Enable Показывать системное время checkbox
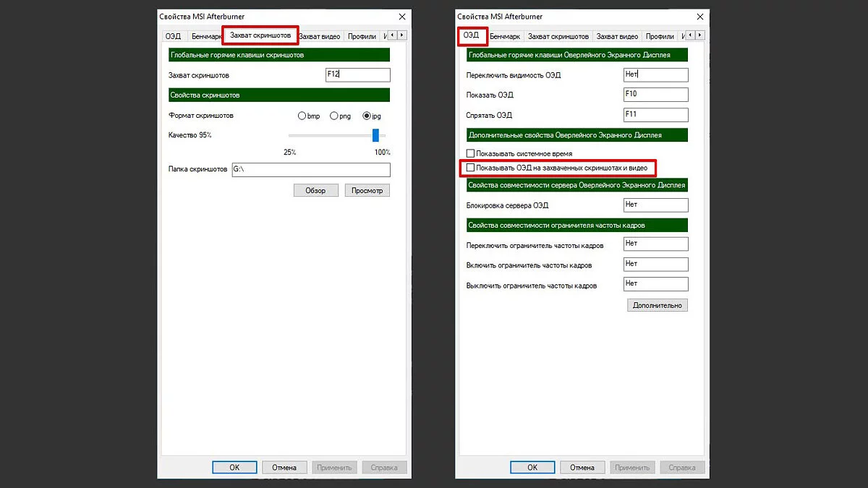868x488 pixels. pos(471,153)
